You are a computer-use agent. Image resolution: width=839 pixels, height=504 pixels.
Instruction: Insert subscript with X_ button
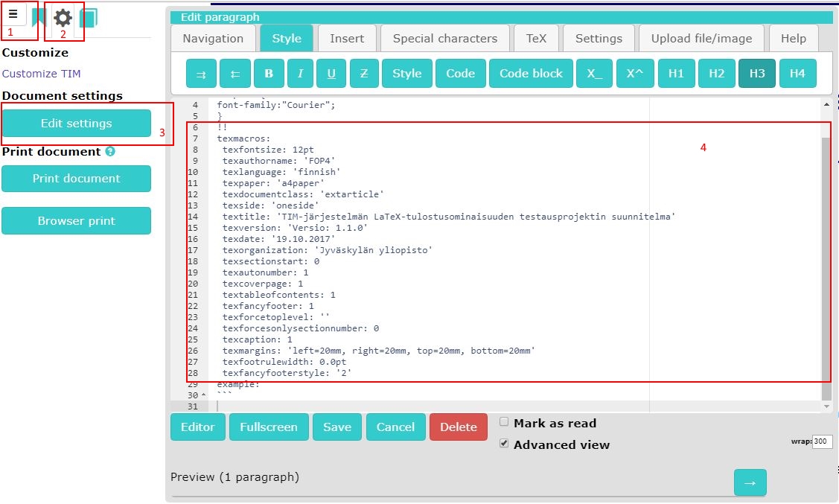(x=595, y=73)
